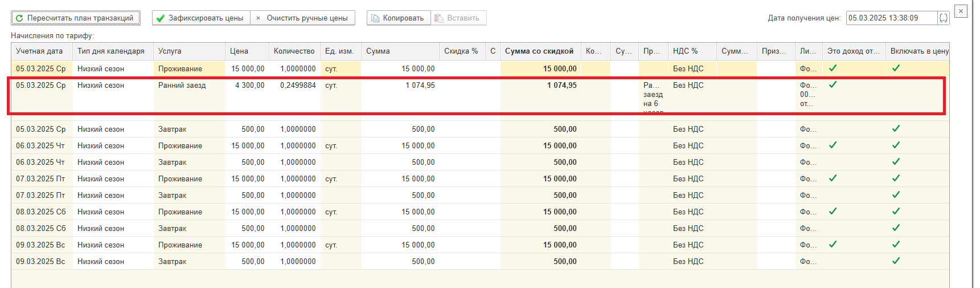Select сут. unit cell in 07.03.2025 Проживание row

[341, 179]
